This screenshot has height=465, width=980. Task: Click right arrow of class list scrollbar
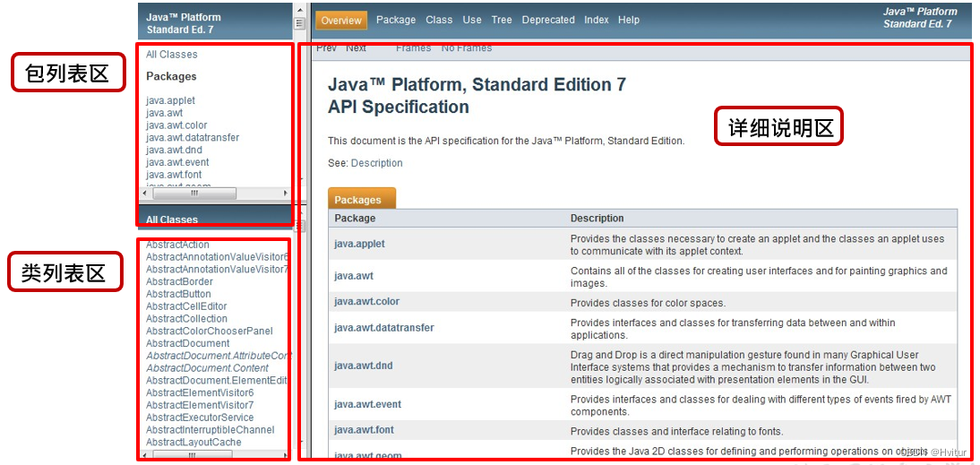click(x=287, y=456)
